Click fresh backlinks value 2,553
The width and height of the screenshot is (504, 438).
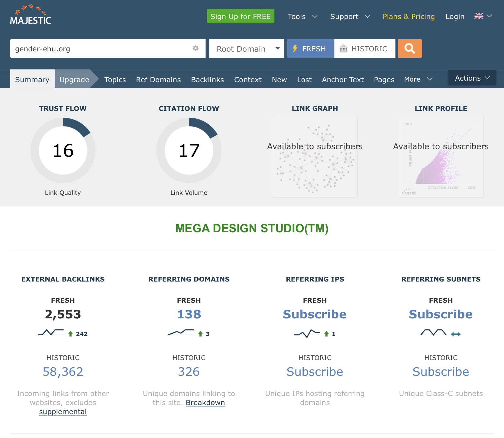63,314
